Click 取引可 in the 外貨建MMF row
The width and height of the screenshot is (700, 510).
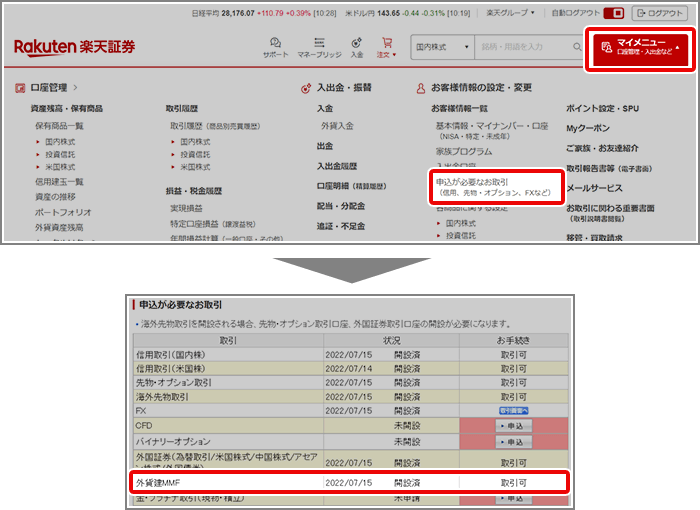(513, 483)
